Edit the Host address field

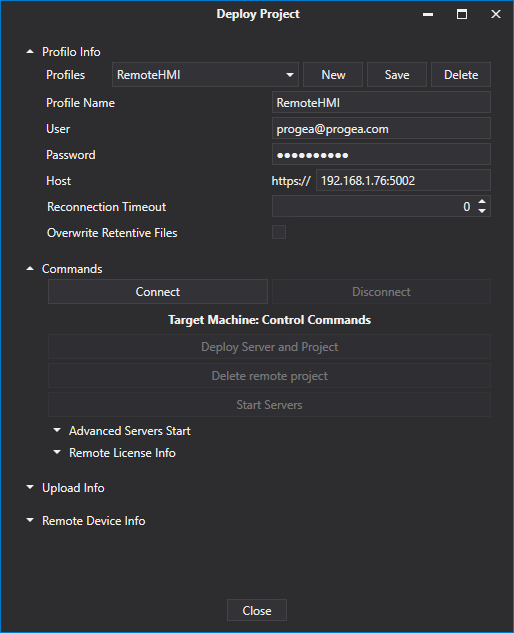coord(403,180)
